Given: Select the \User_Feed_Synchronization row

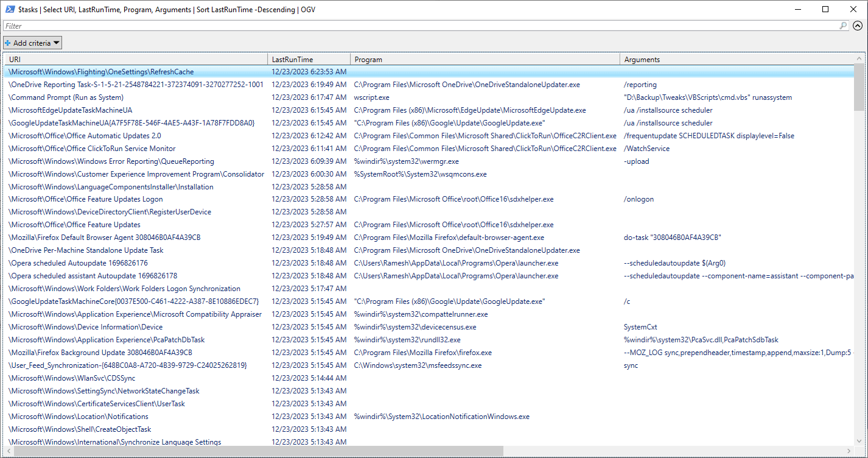Looking at the screenshot, I should click(429, 365).
